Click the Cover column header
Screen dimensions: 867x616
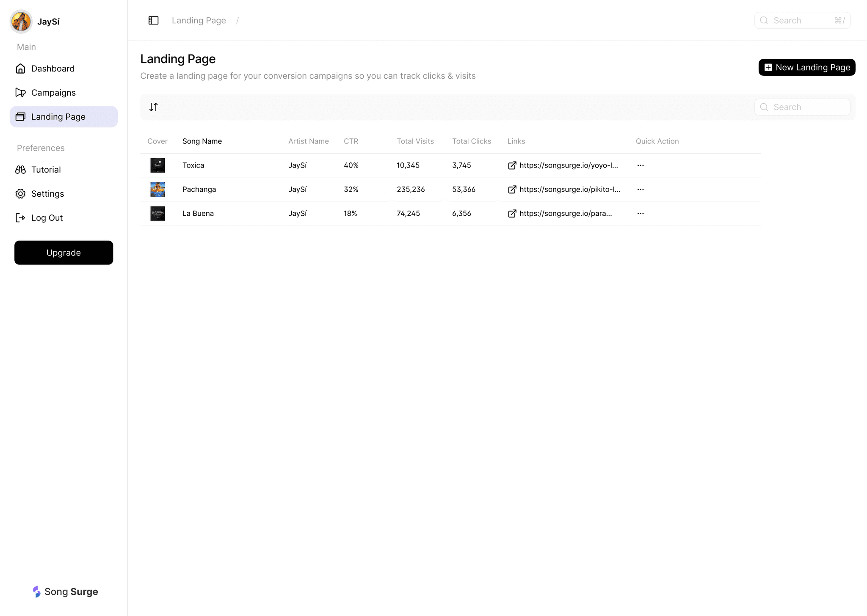pos(157,141)
